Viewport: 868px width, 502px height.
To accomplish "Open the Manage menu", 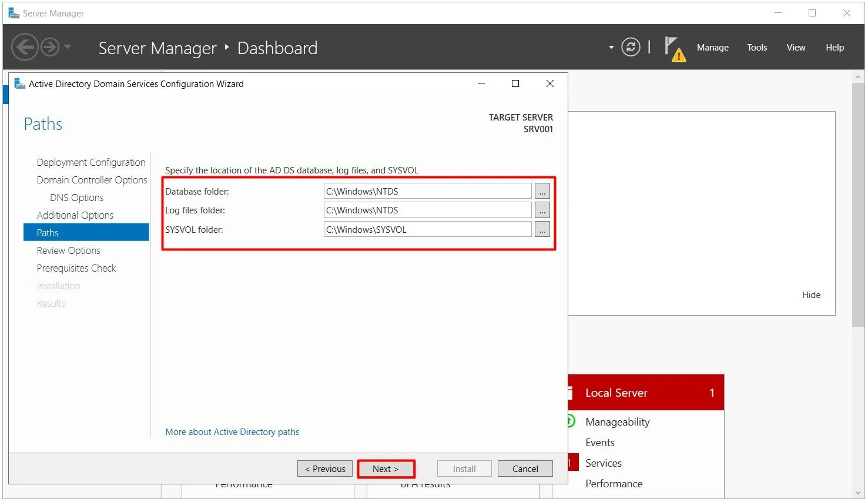I will tap(712, 48).
